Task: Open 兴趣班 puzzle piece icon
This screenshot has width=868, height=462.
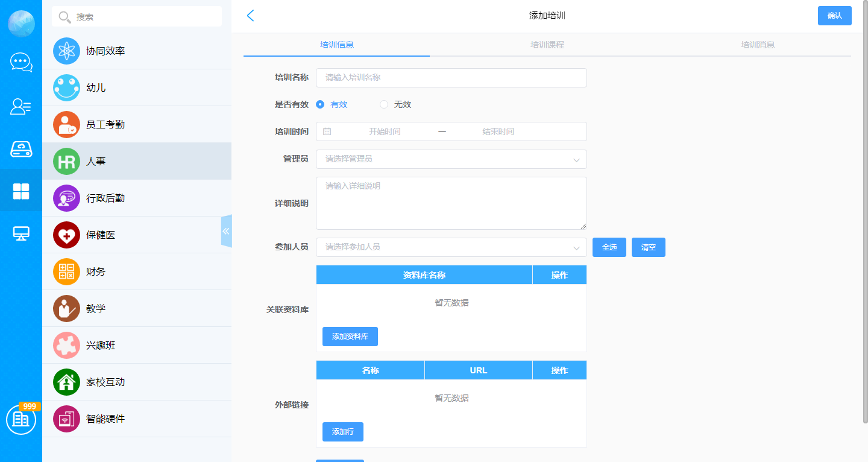Action: (66, 346)
